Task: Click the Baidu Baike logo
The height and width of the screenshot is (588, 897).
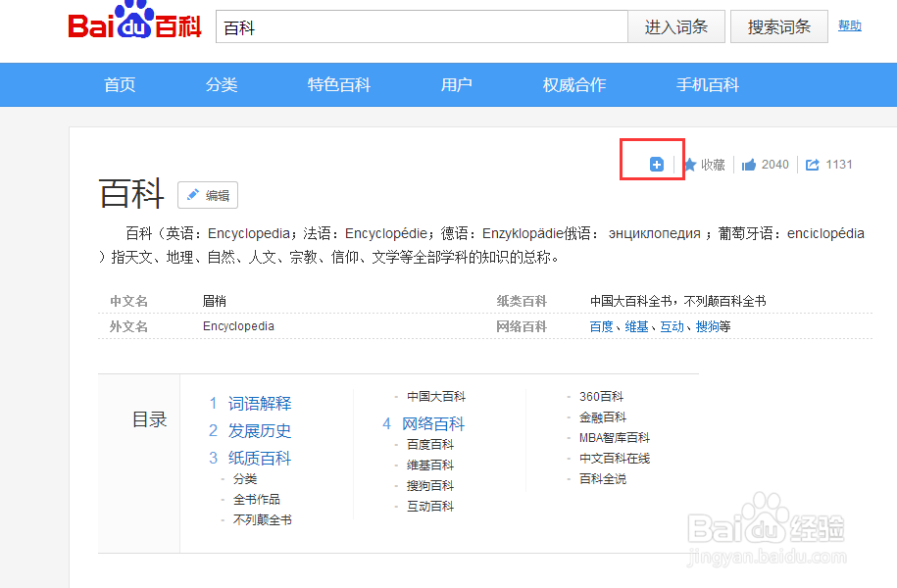Action: pos(135,22)
